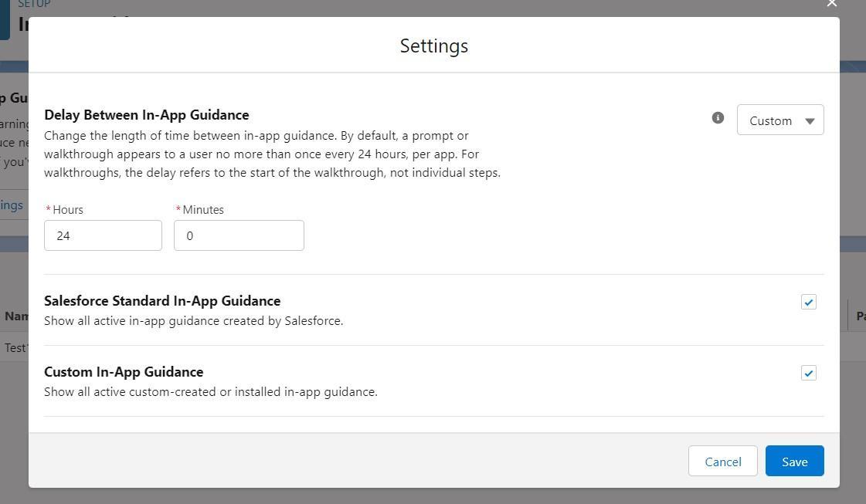This screenshot has width=866, height=504.
Task: Click the SETUP breadcrumb behind the modal
Action: 34,5
